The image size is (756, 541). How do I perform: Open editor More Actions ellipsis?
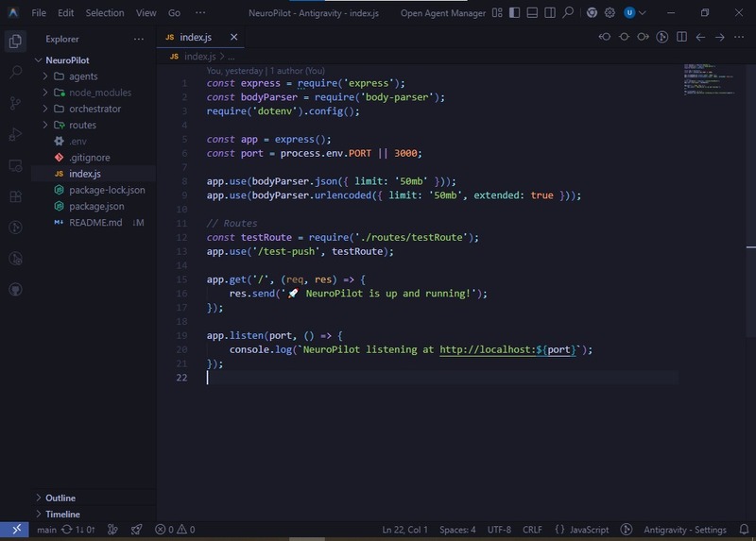[x=739, y=37]
